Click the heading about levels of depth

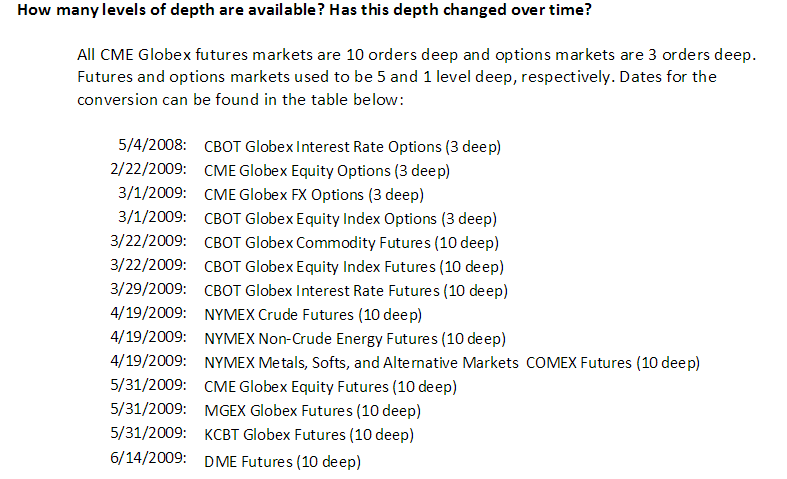(304, 10)
